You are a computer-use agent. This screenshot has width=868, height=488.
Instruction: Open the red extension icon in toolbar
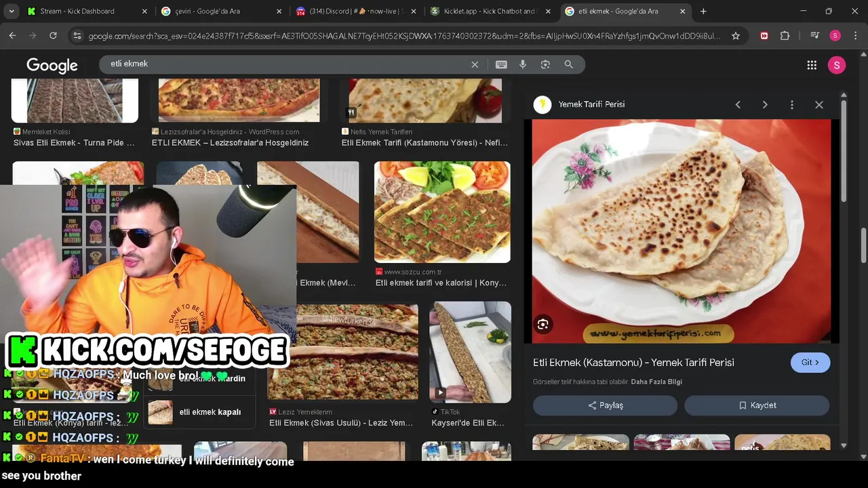tap(764, 36)
